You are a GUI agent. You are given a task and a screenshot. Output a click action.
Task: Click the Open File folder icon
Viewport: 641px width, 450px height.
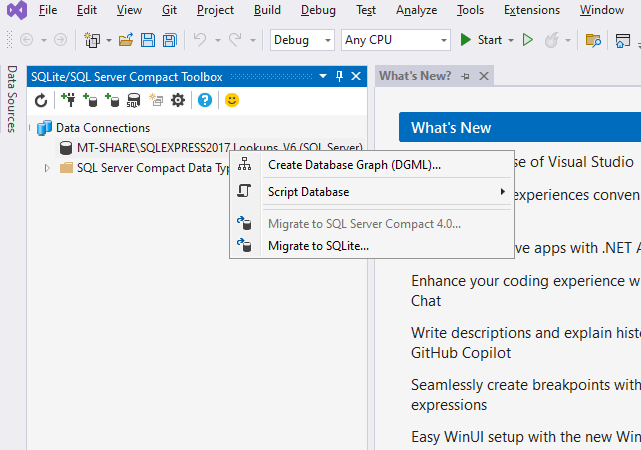coord(126,40)
